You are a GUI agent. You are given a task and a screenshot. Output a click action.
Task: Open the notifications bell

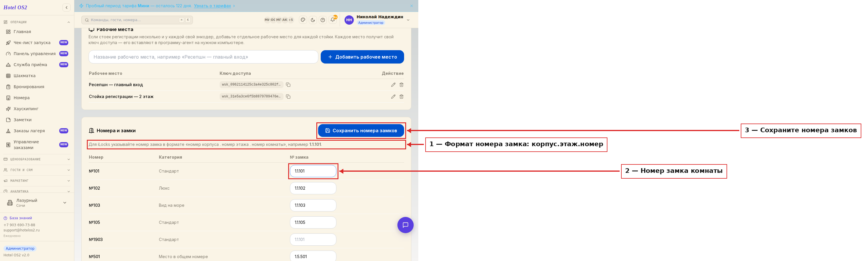(333, 19)
